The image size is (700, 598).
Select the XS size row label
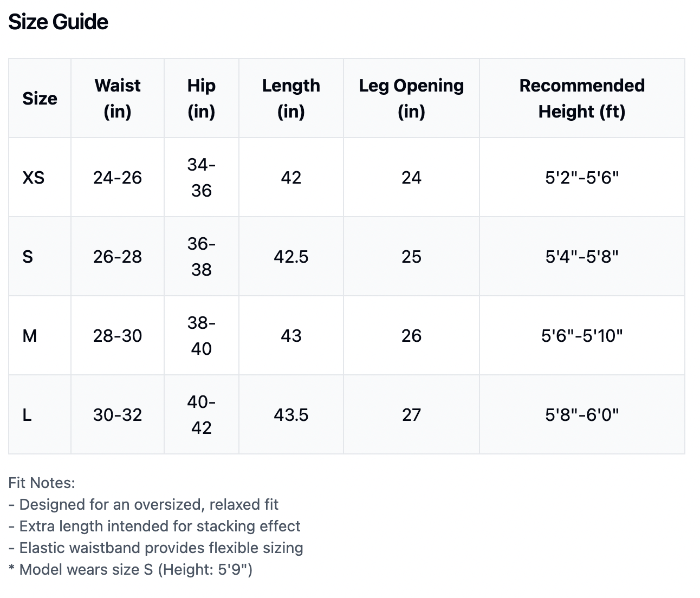click(34, 178)
